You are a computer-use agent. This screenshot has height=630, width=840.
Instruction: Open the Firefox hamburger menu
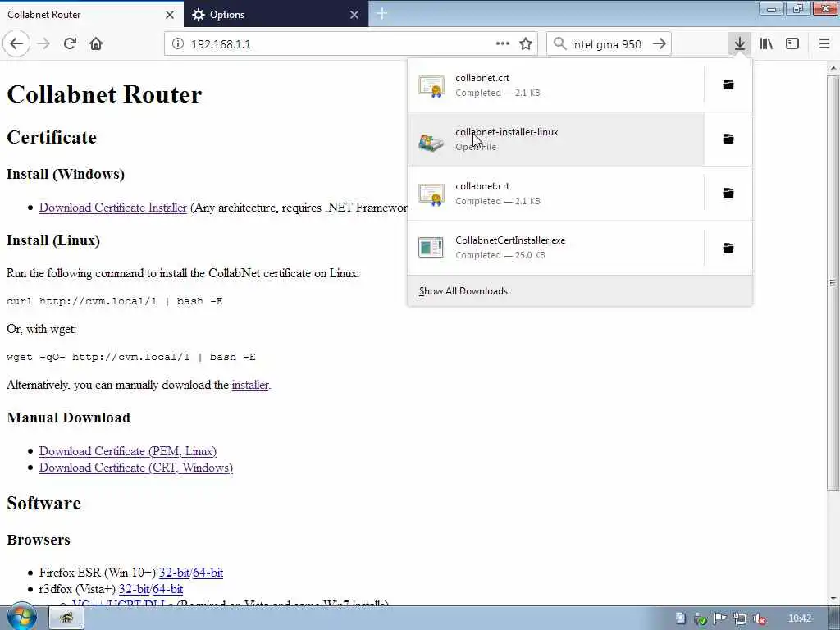tap(824, 44)
